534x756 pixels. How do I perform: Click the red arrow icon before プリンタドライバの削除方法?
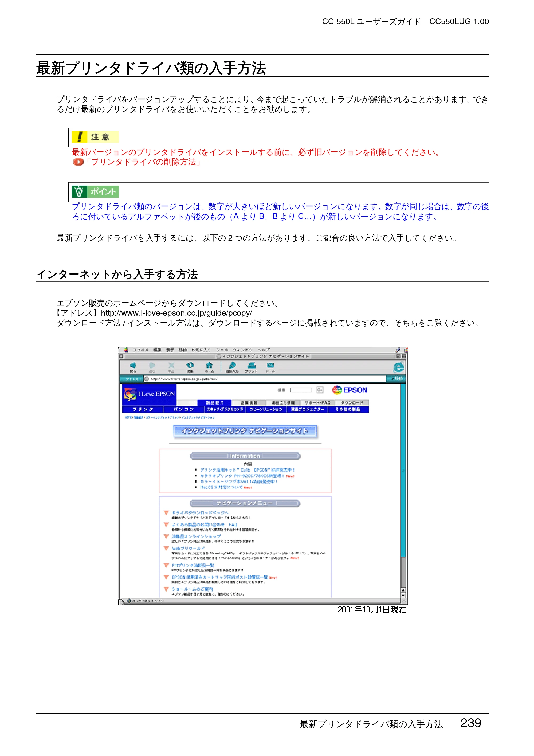point(78,162)
